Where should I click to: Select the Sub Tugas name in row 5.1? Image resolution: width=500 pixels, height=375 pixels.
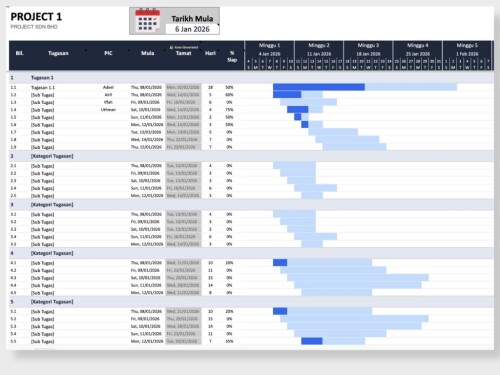coord(42,311)
